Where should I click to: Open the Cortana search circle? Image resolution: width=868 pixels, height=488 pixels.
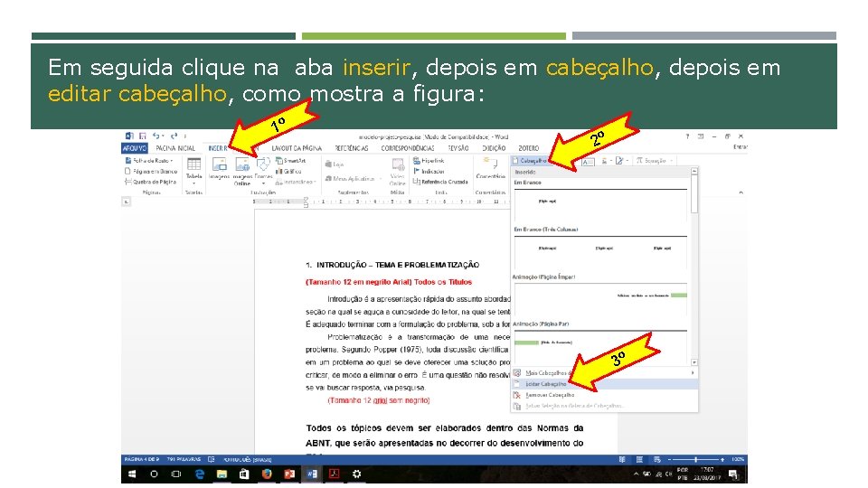pyautogui.click(x=154, y=474)
